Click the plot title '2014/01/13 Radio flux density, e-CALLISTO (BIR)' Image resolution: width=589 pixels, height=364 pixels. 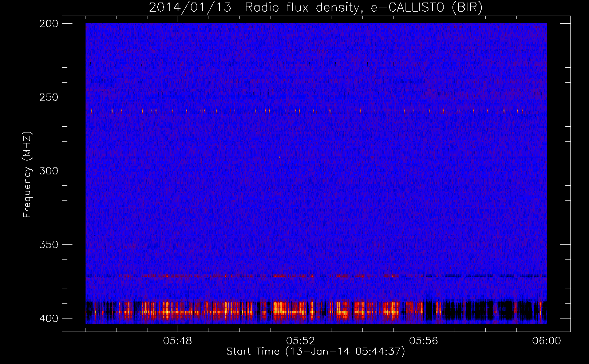tap(316, 8)
